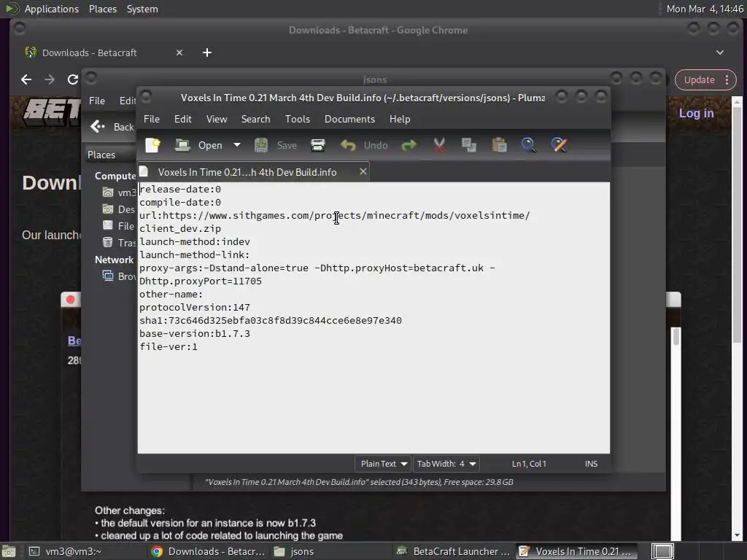Print the document via printer icon
747x560 pixels.
pyautogui.click(x=318, y=145)
